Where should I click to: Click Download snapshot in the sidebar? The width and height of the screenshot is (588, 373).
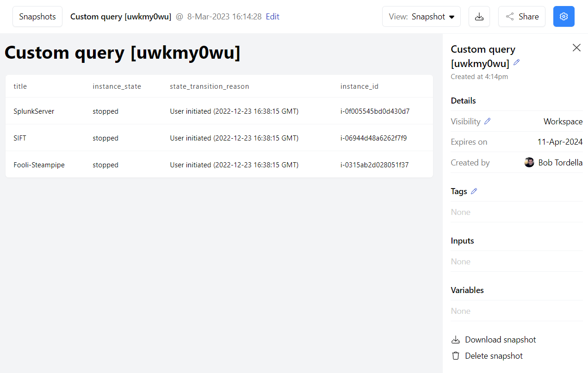(500, 339)
